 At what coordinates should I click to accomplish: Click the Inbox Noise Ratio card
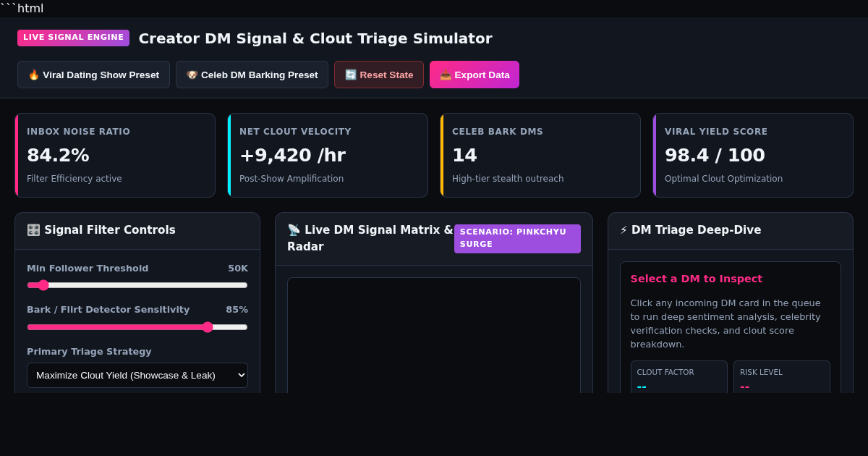click(115, 155)
